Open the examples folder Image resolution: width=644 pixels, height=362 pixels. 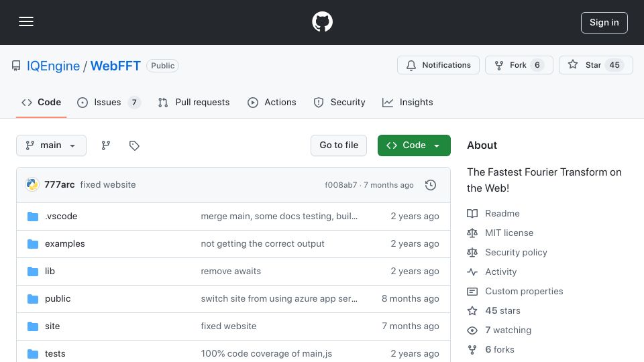point(65,244)
